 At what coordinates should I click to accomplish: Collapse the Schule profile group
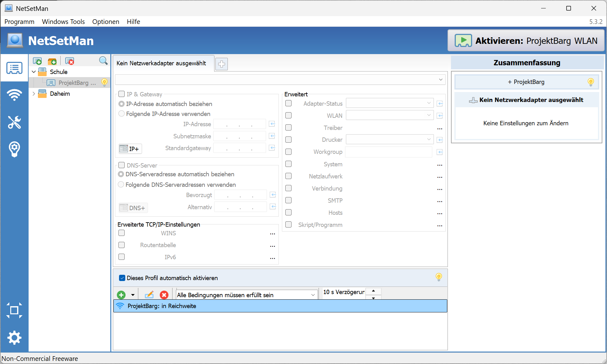34,71
